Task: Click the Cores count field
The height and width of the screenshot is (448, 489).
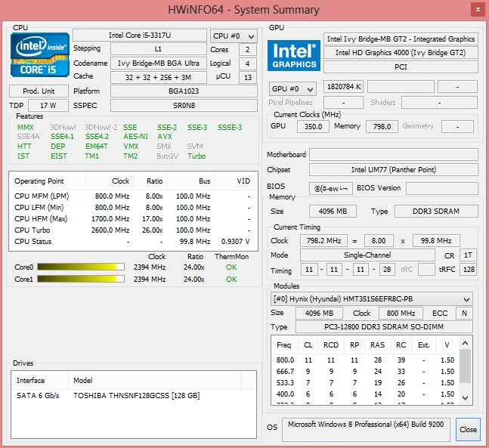Action: point(248,50)
